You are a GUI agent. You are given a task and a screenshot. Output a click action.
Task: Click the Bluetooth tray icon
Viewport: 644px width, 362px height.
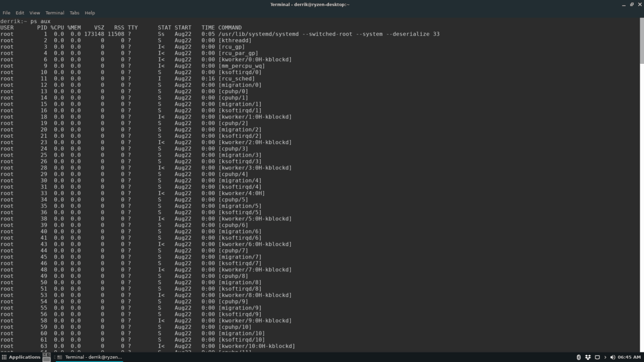point(579,357)
